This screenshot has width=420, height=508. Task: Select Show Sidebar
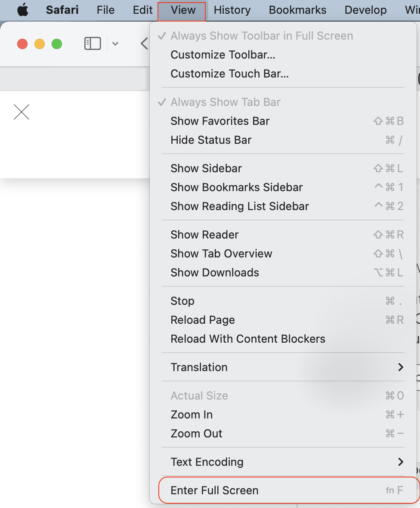[x=283, y=168]
